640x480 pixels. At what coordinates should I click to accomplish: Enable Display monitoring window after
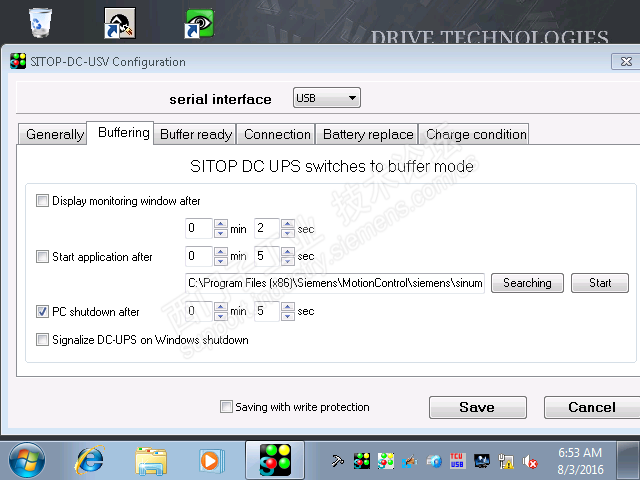point(42,200)
